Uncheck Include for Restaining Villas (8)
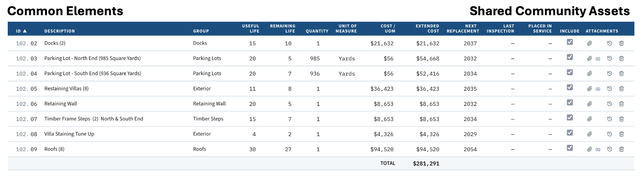Image resolution: width=644 pixels, height=180 pixels. tap(570, 88)
